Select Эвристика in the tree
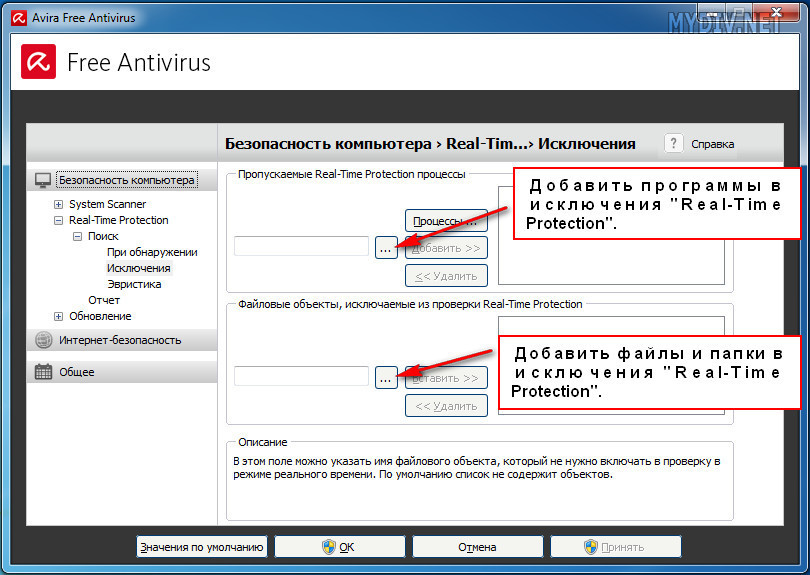 (x=134, y=284)
